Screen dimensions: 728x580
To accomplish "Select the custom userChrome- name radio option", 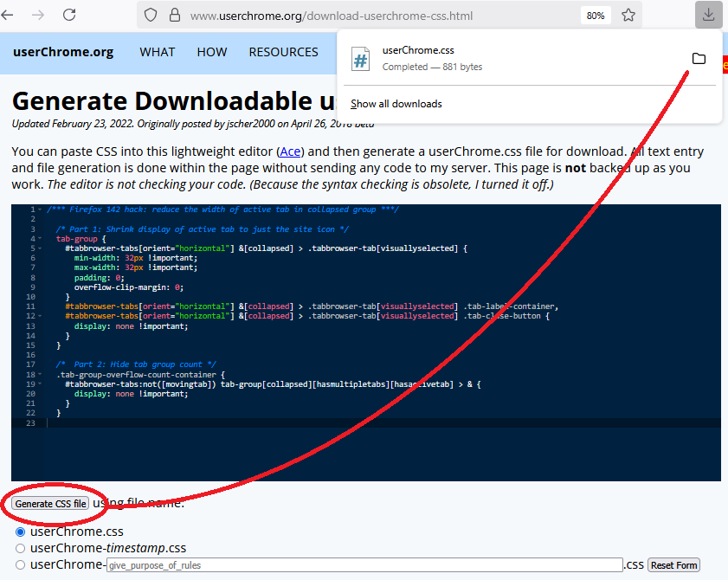I will click(21, 564).
